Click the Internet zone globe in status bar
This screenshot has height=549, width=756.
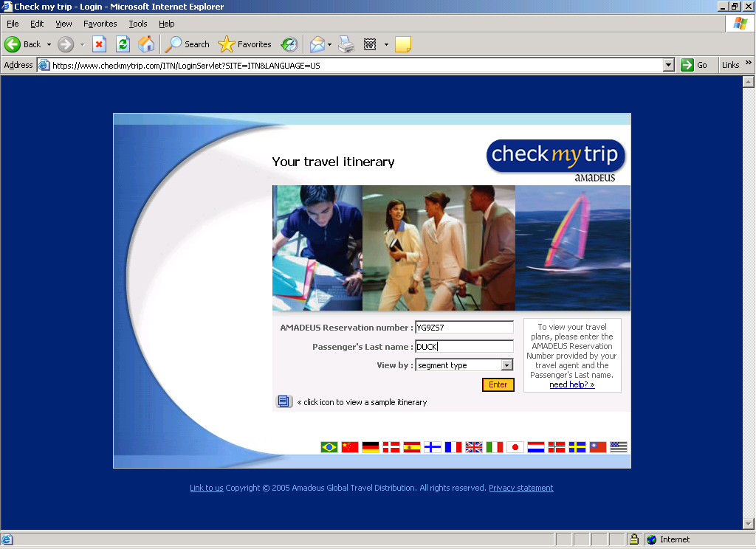[651, 539]
